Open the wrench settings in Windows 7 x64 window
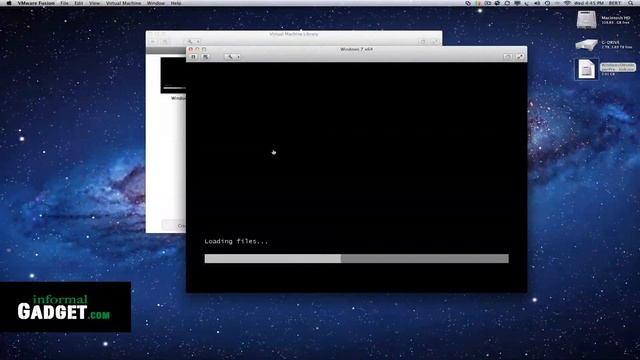 [230, 57]
